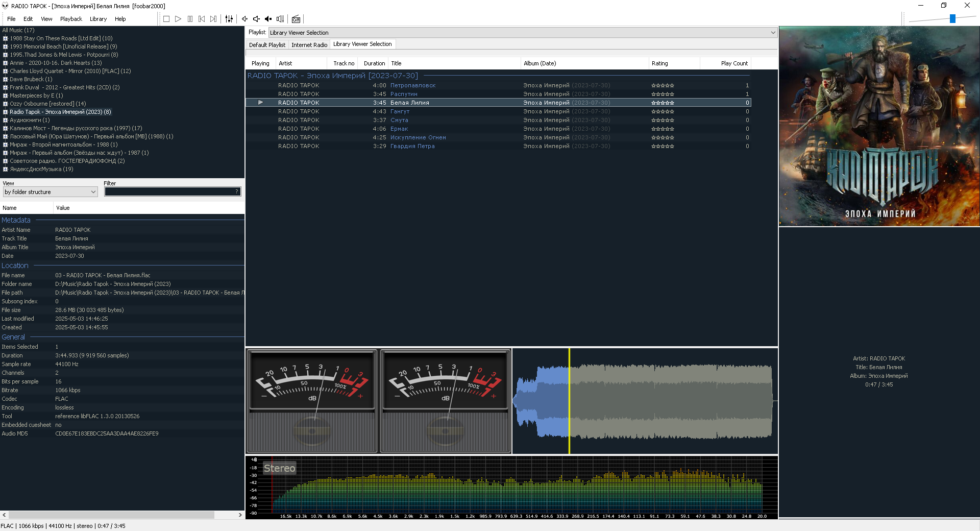
Task: Open the 'by folder structure' view dropdown
Action: (50, 192)
